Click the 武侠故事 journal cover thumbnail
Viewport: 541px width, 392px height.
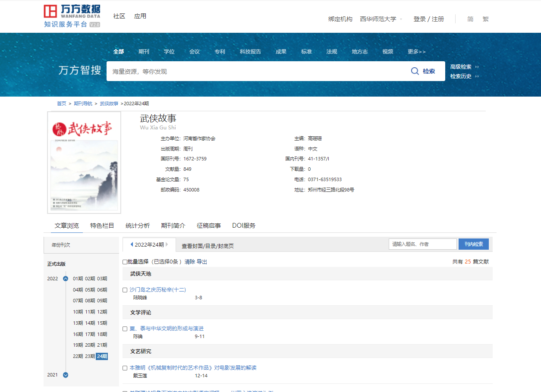(84, 163)
